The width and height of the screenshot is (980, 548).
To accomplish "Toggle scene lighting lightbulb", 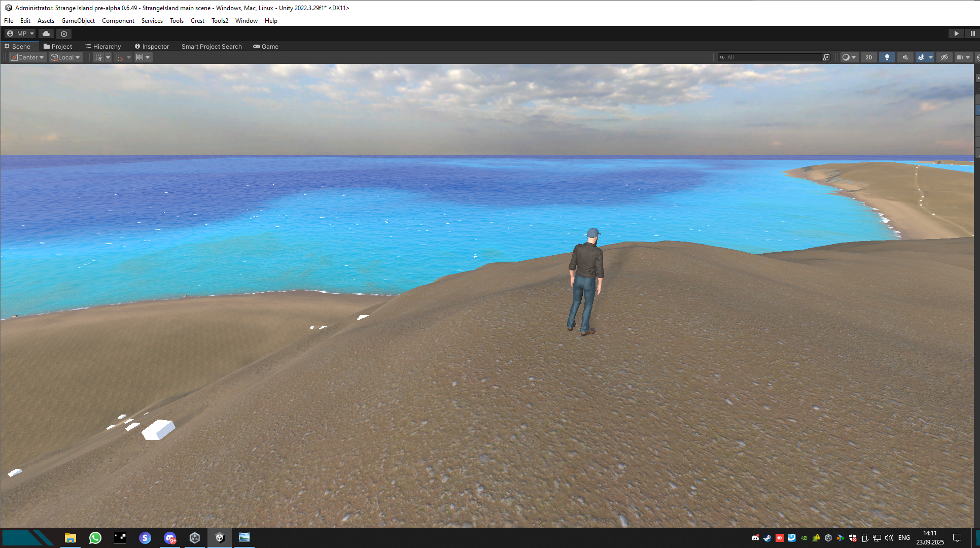I will [887, 57].
